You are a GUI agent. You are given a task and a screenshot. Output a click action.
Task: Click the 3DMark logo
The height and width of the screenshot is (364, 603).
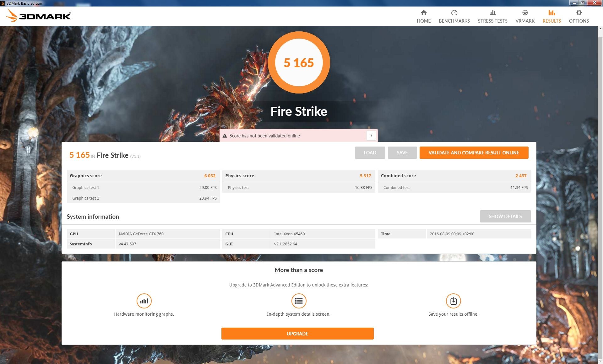pyautogui.click(x=38, y=16)
